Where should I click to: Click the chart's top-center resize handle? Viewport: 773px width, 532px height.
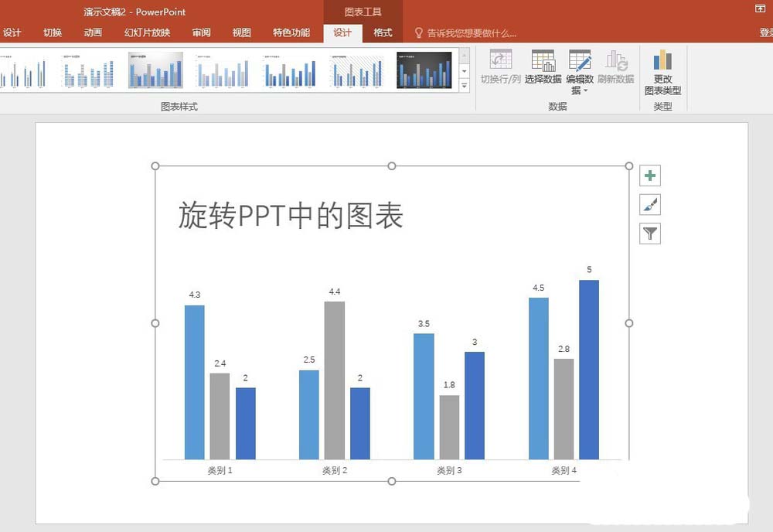coord(392,166)
